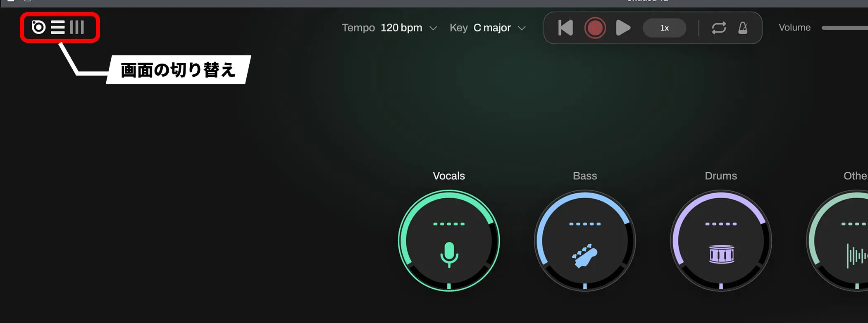Image resolution: width=868 pixels, height=323 pixels.
Task: Play the track
Action: [x=623, y=28]
